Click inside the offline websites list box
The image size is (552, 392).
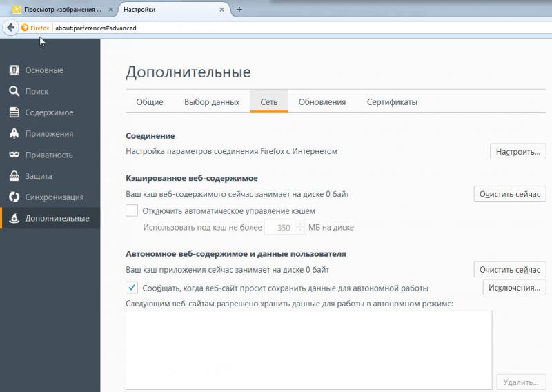pyautogui.click(x=308, y=350)
